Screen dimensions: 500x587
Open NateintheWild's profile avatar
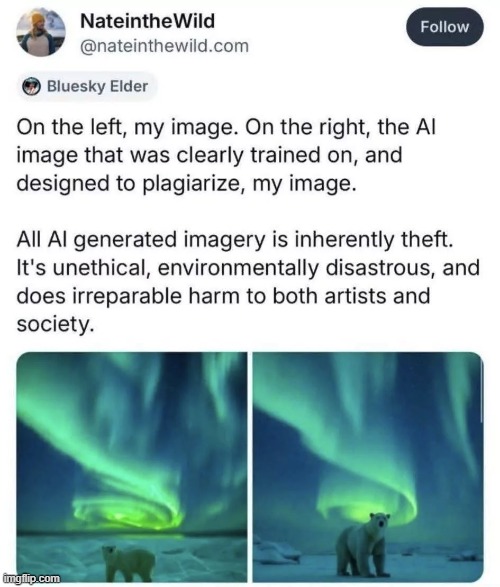coord(41,32)
